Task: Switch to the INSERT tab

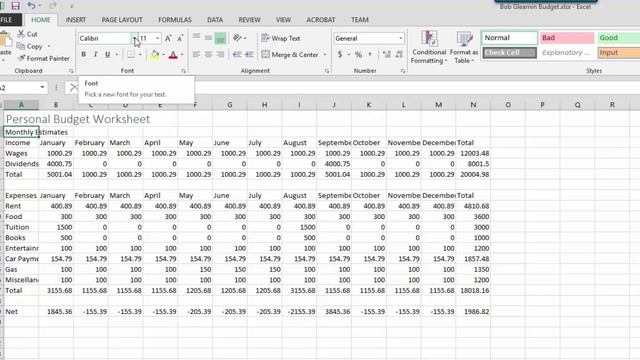Action: (x=76, y=20)
